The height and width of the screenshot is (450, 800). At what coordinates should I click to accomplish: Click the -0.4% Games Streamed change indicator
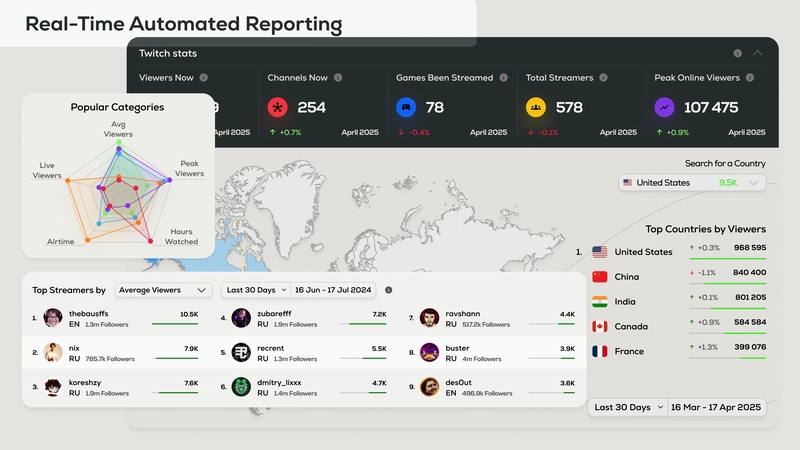coord(414,132)
